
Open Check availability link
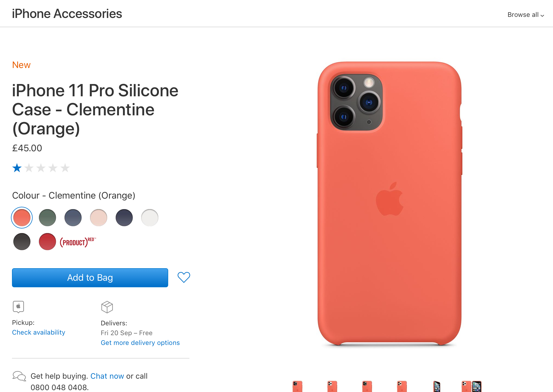(39, 332)
